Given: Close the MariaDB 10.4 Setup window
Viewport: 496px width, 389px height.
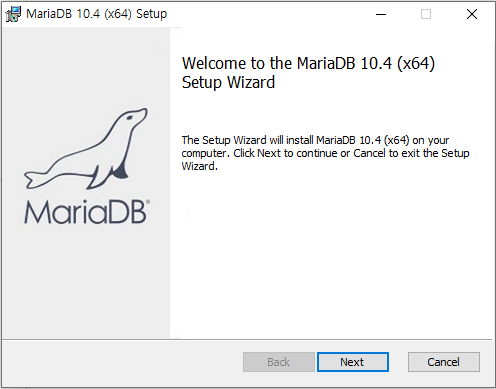Looking at the screenshot, I should point(472,14).
